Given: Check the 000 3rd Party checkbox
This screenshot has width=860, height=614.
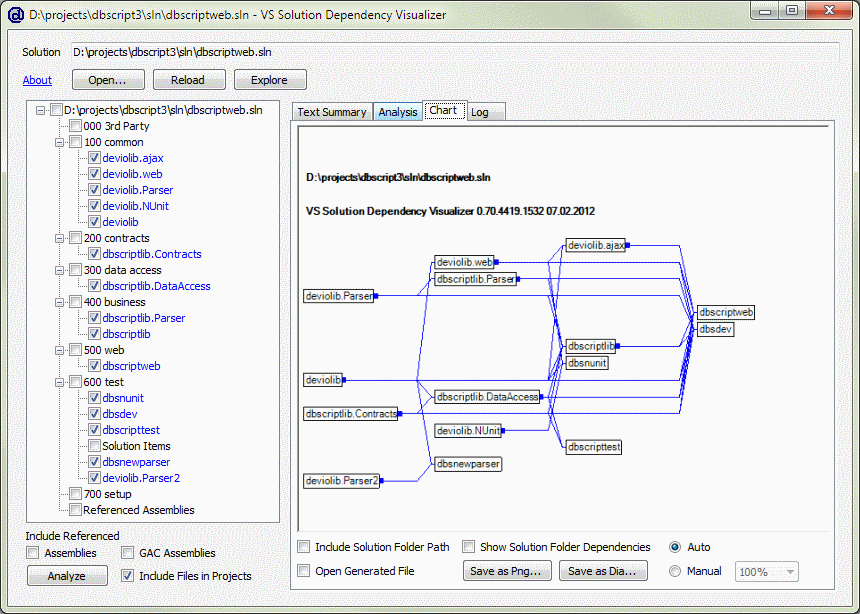Looking at the screenshot, I should pyautogui.click(x=76, y=126).
